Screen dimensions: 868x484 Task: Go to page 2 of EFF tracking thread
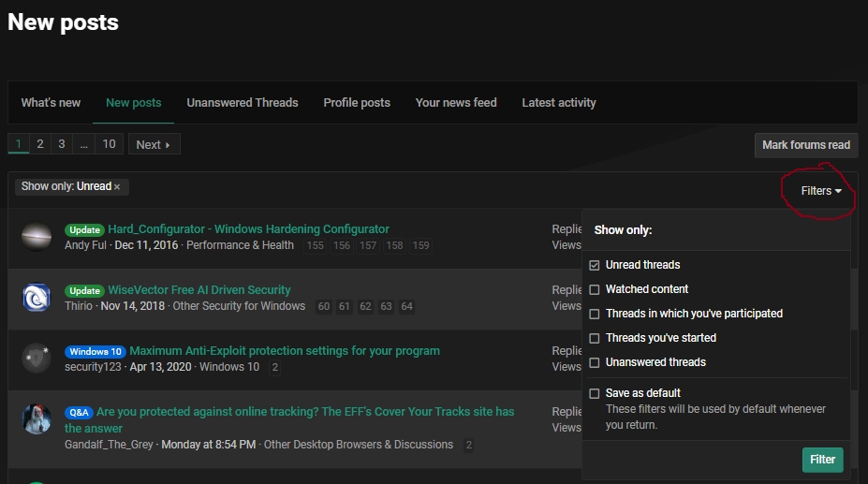(469, 445)
